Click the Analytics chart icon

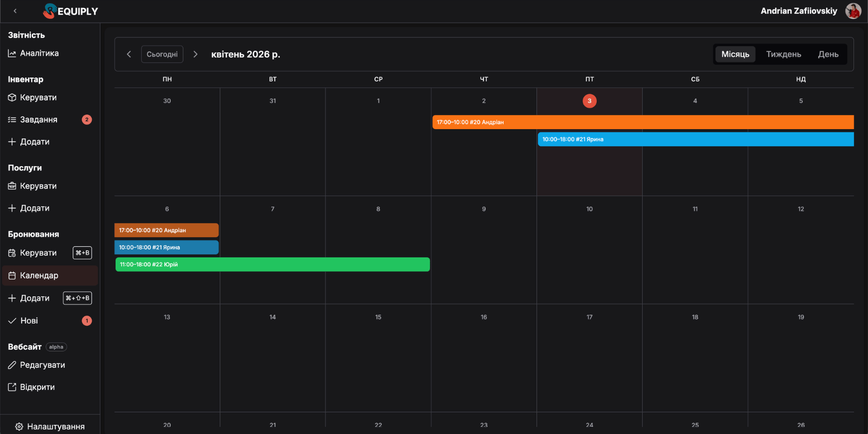[x=12, y=53]
